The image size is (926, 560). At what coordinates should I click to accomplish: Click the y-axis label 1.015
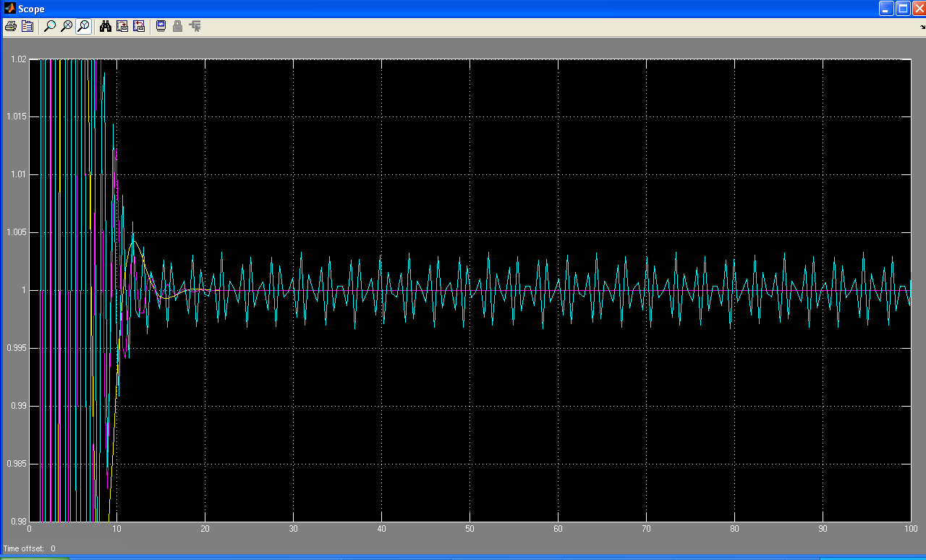[x=15, y=117]
